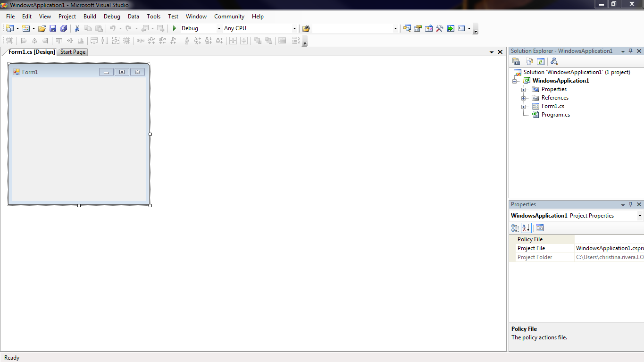The width and height of the screenshot is (644, 362).
Task: Save the current file with the Save icon
Action: pyautogui.click(x=53, y=28)
